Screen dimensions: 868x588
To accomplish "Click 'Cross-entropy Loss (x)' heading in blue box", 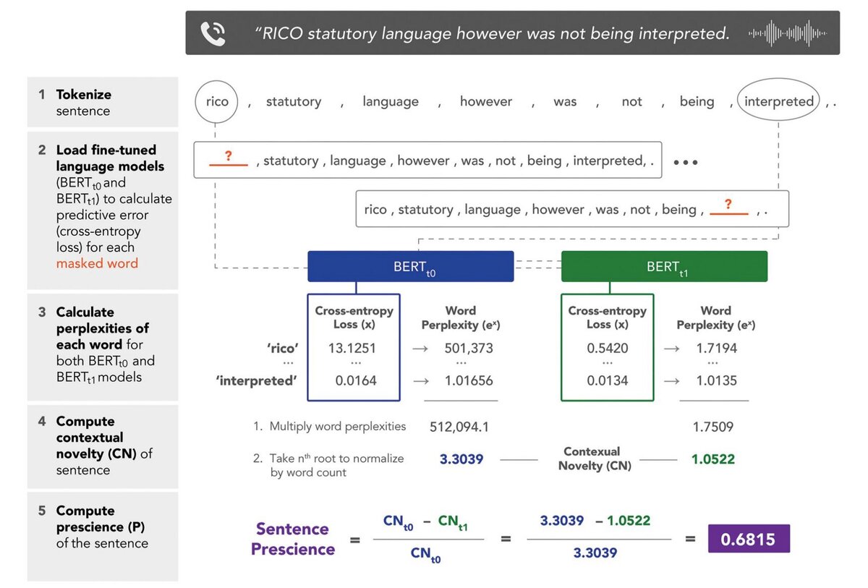I will 354,318.
